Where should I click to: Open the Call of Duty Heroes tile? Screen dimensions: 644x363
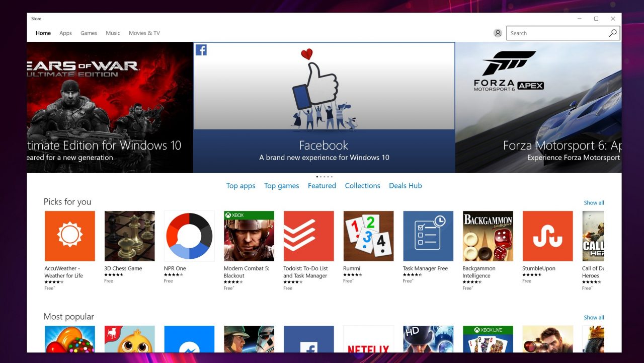click(x=593, y=236)
